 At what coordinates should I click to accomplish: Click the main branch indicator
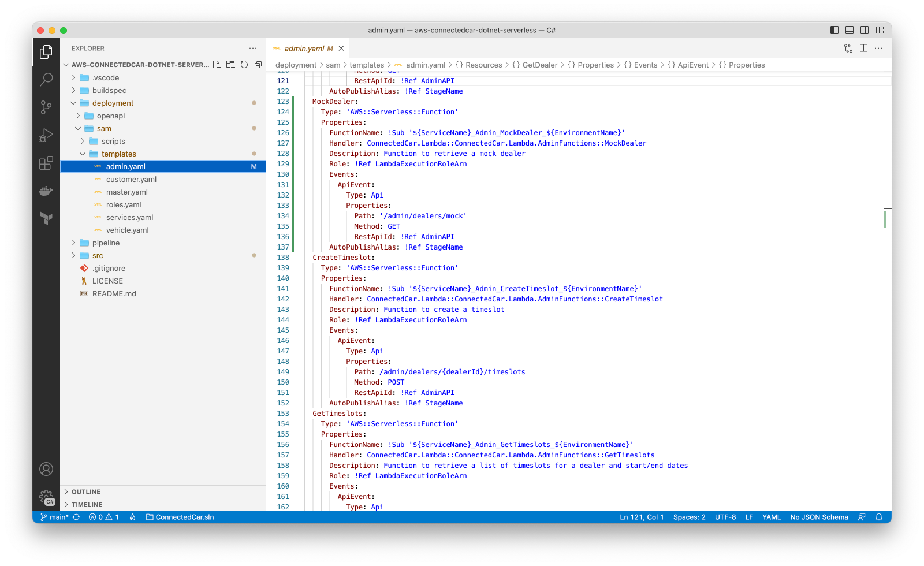pyautogui.click(x=54, y=517)
